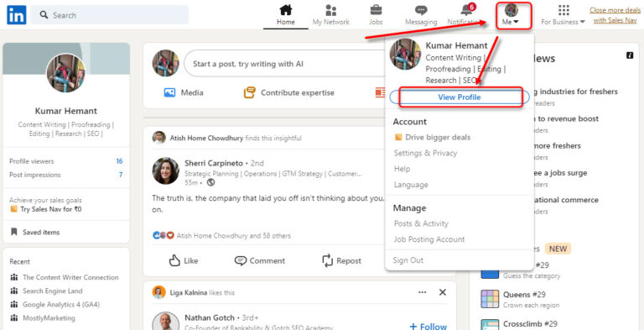644x330 pixels.
Task: Add Media to post
Action: [183, 92]
